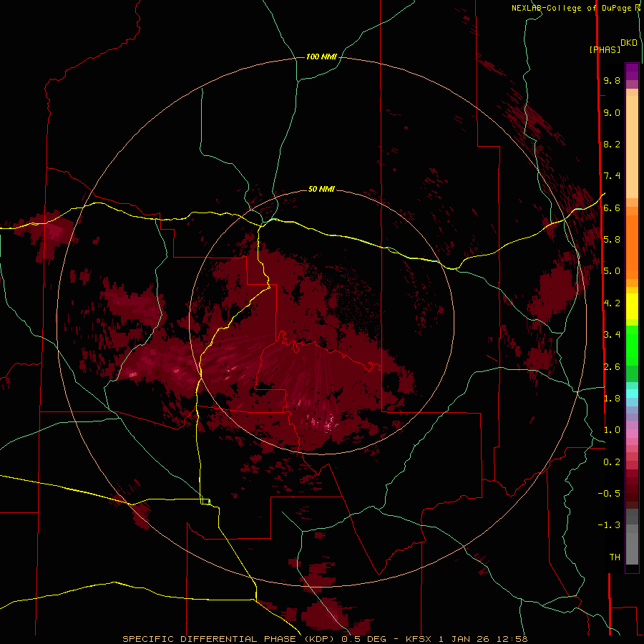The height and width of the screenshot is (644, 644).
Task: Click the 1.8 legend value
Action: pos(612,399)
